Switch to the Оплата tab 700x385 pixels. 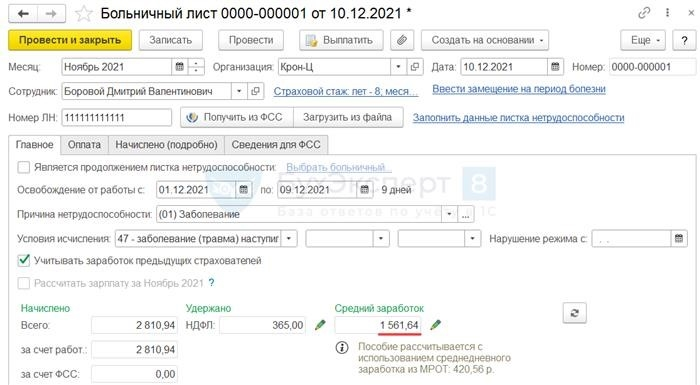tap(84, 145)
